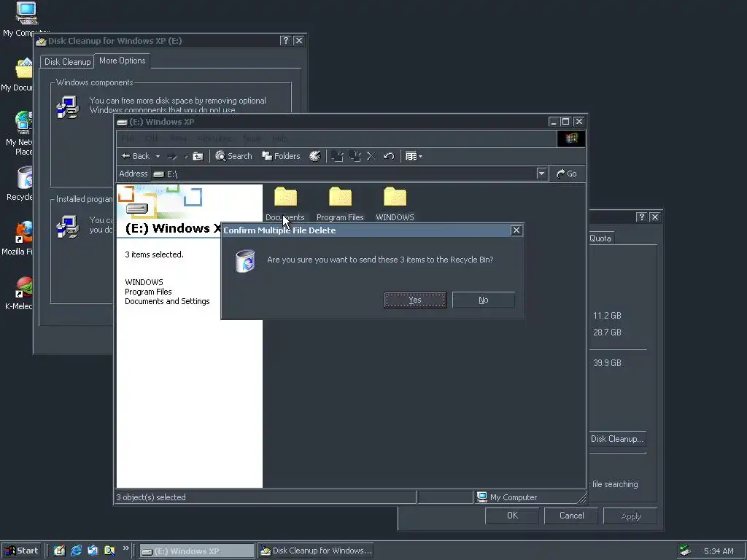Click "3 object(s) selected" in status bar
The image size is (747, 560).
point(151,497)
